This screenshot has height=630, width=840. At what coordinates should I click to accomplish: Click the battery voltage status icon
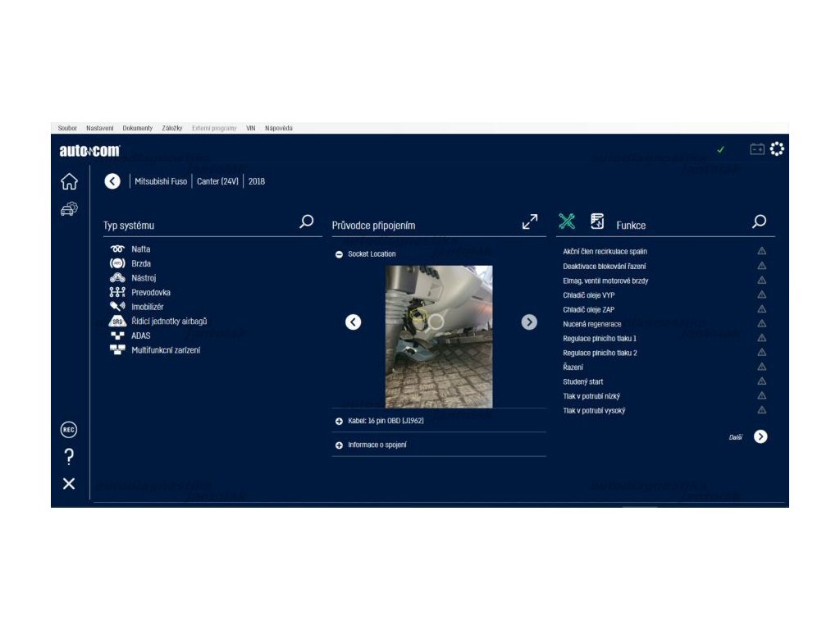point(756,149)
